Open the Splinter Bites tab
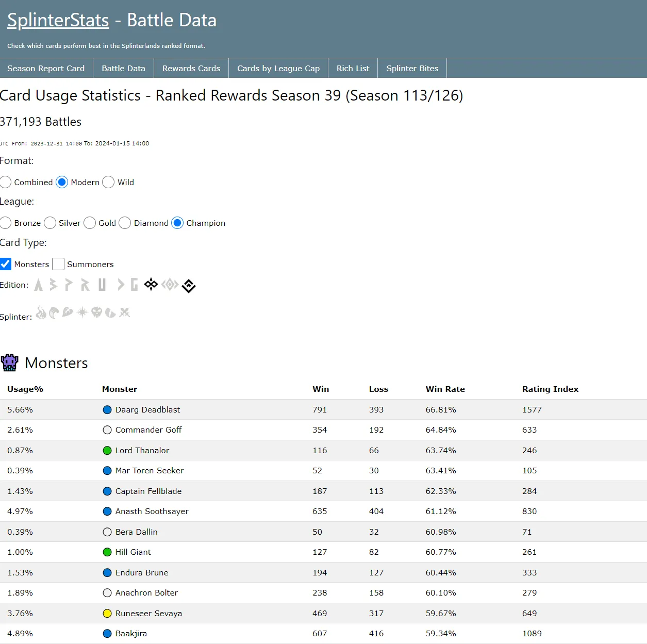Viewport: 647px width, 644px height. coord(412,68)
